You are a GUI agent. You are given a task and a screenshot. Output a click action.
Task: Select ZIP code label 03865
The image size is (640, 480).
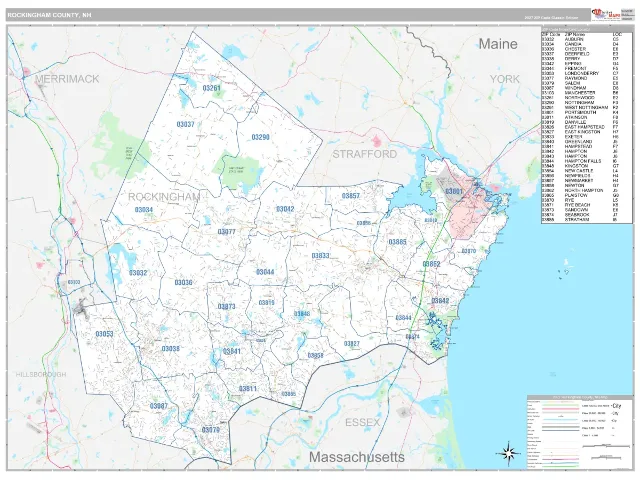tap(289, 394)
